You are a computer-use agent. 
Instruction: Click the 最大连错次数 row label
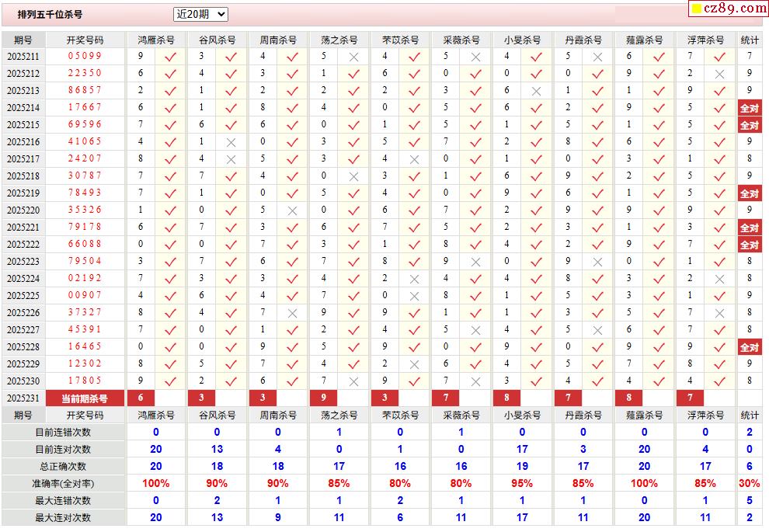[x=63, y=501]
